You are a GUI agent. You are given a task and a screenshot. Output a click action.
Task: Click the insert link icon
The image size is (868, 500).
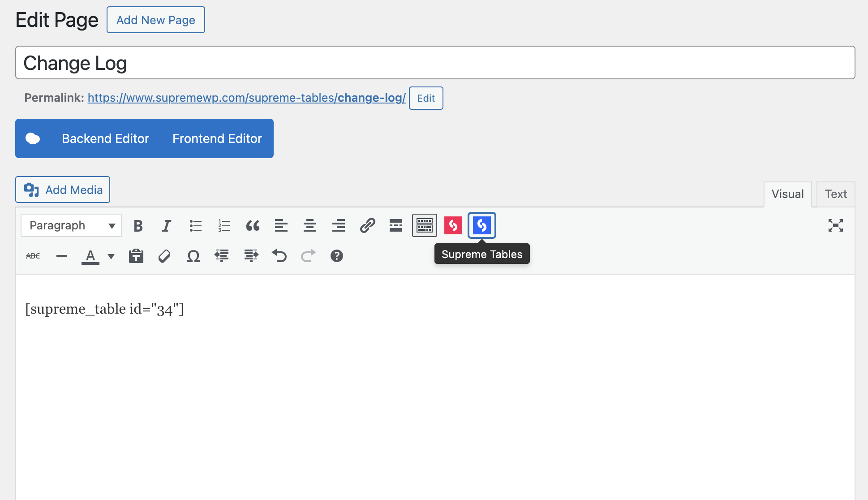pos(367,225)
